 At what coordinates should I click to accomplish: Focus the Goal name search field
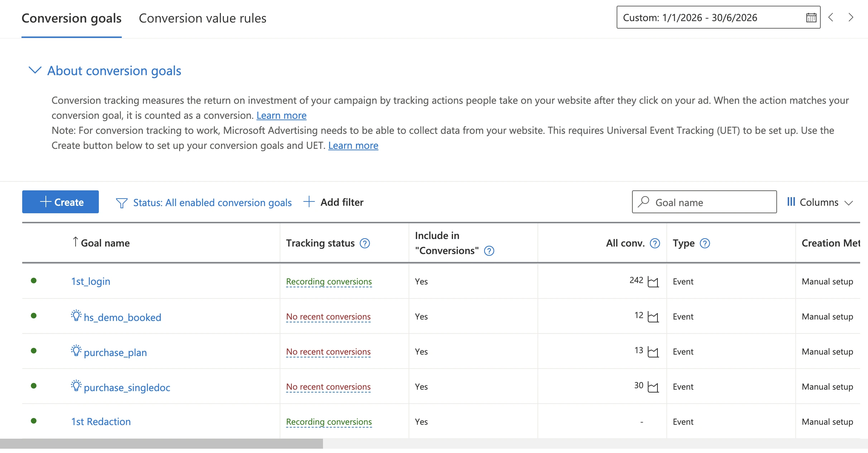pyautogui.click(x=704, y=202)
